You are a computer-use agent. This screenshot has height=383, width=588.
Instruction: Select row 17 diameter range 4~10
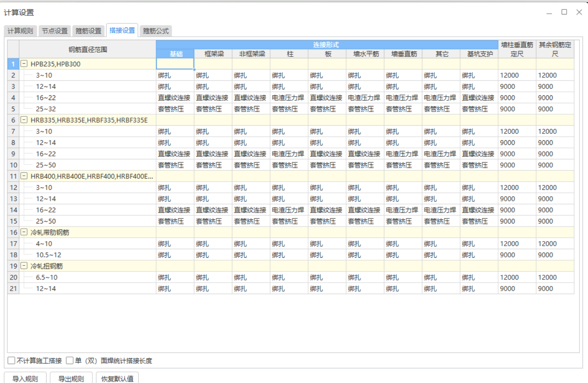[88, 244]
